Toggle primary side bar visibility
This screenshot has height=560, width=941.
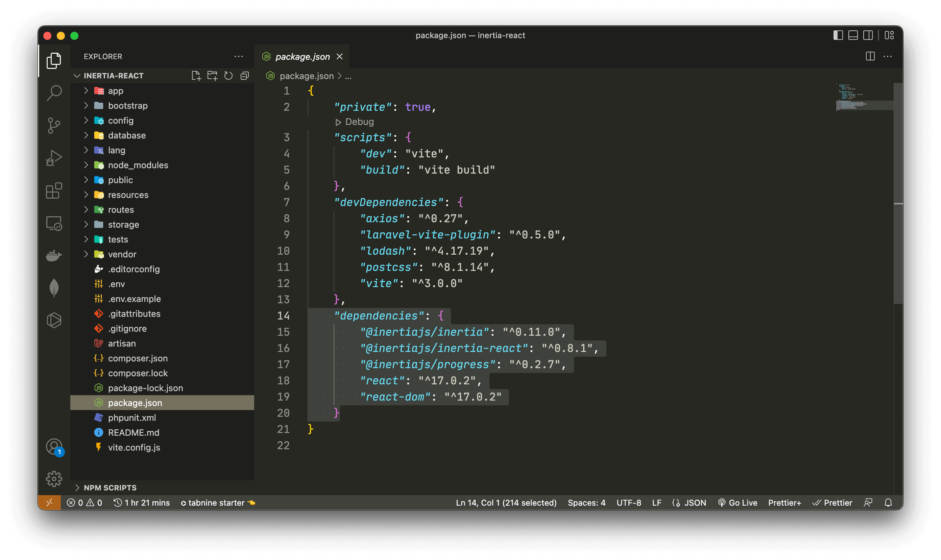point(838,35)
